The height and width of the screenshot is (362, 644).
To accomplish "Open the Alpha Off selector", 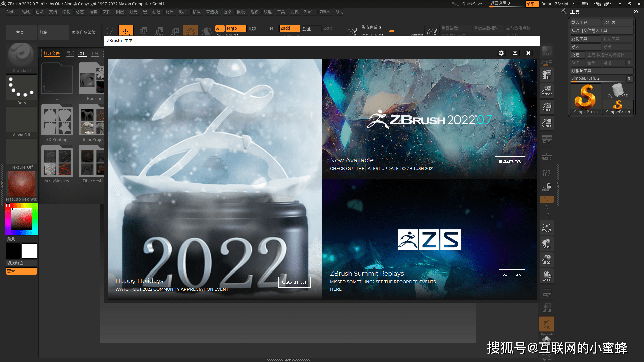I will pyautogui.click(x=21, y=122).
